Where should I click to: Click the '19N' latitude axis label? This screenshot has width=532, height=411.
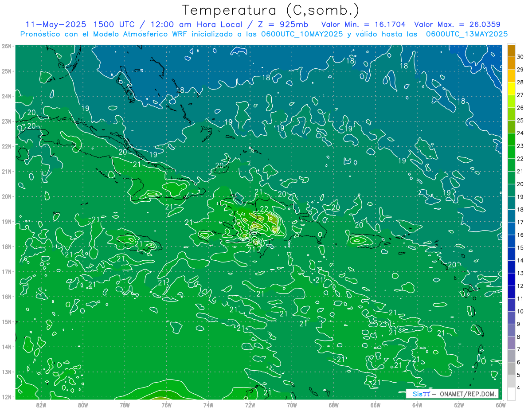point(7,221)
